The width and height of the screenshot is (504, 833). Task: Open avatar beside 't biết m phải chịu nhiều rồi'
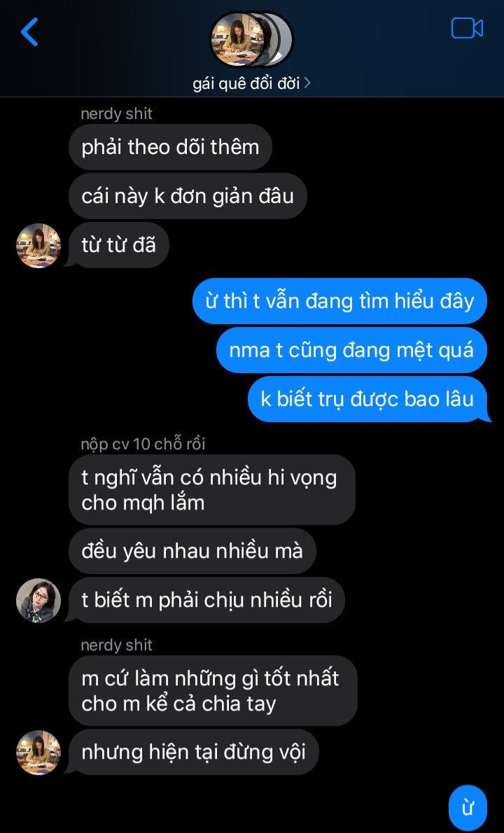pos(38,601)
